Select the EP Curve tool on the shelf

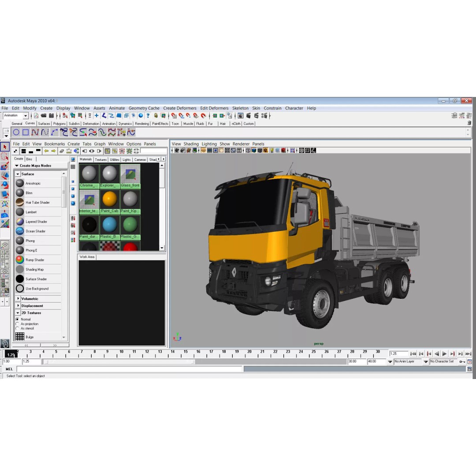(x=45, y=132)
